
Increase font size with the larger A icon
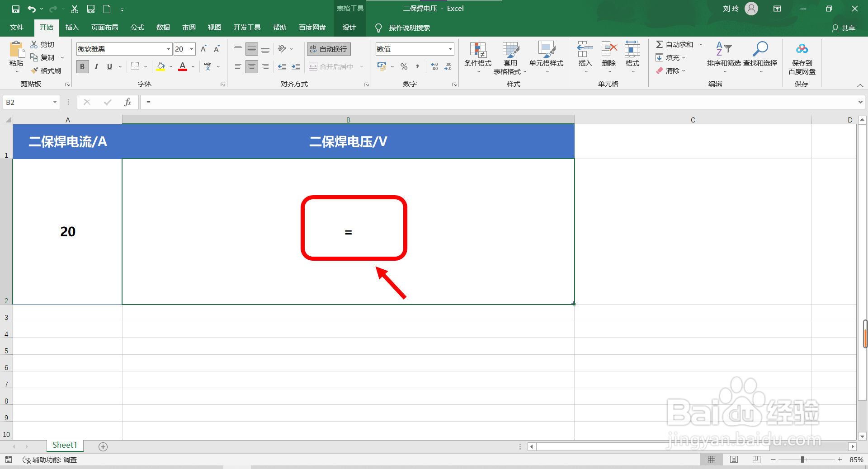click(203, 49)
